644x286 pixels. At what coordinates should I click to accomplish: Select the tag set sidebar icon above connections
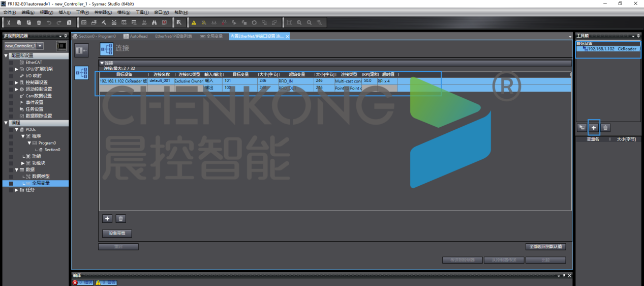[81, 50]
